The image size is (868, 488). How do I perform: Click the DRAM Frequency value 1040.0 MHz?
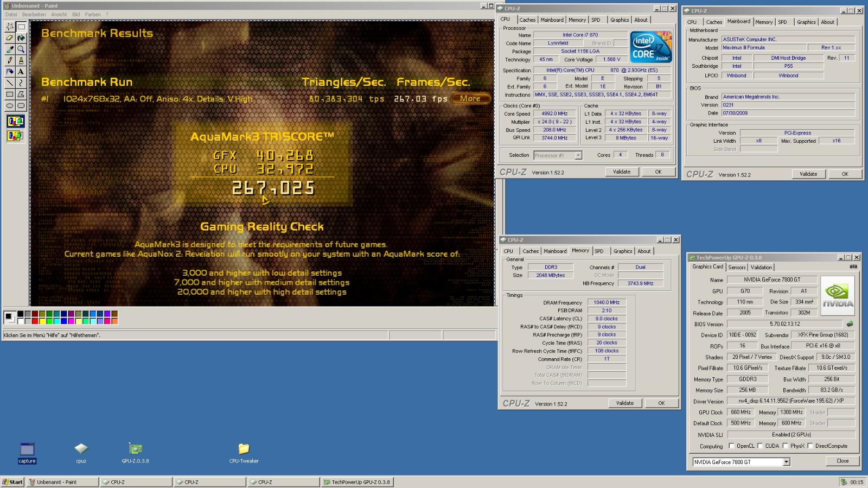(607, 302)
